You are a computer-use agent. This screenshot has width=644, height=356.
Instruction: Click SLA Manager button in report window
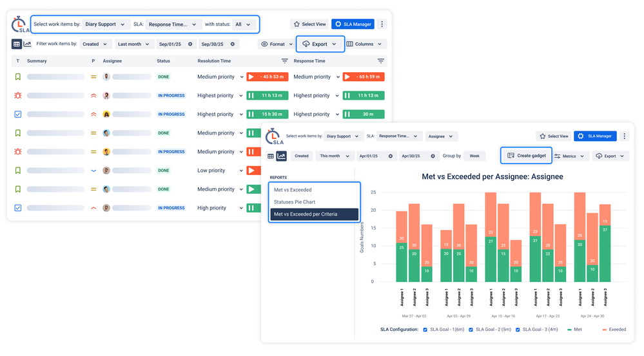pos(596,136)
